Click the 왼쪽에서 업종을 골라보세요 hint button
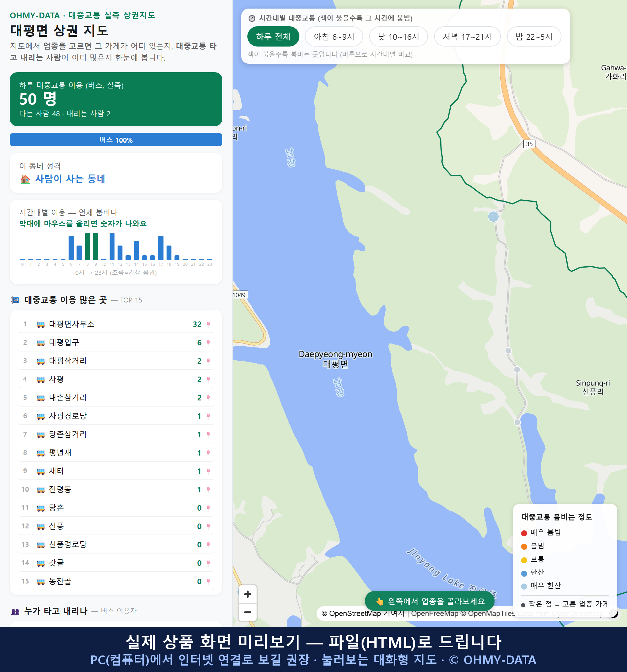This screenshot has width=627, height=672. 430,601
